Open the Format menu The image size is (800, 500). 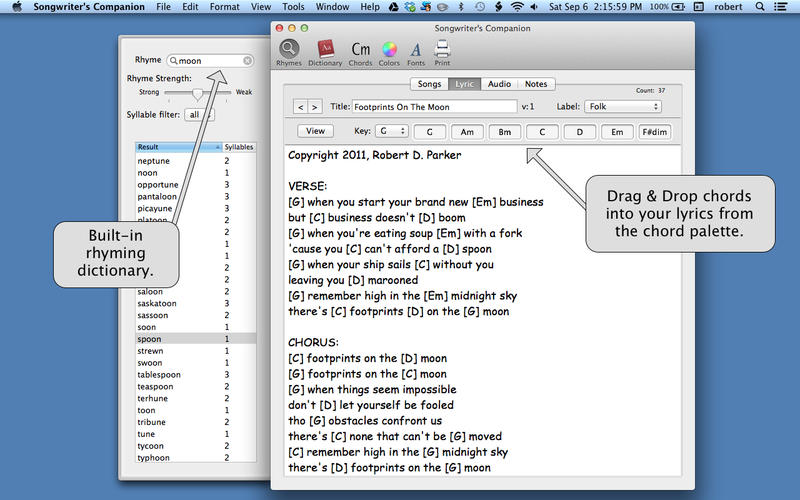224,7
